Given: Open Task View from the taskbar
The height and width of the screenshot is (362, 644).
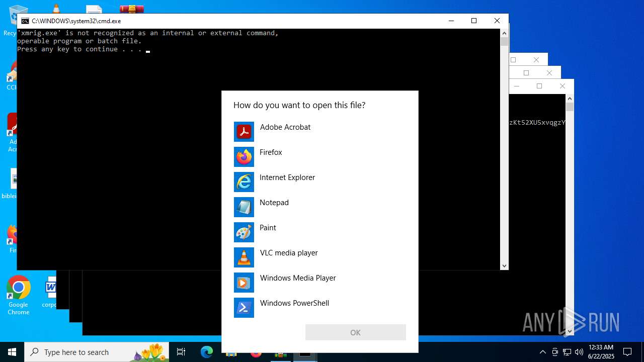Looking at the screenshot, I should 181,352.
